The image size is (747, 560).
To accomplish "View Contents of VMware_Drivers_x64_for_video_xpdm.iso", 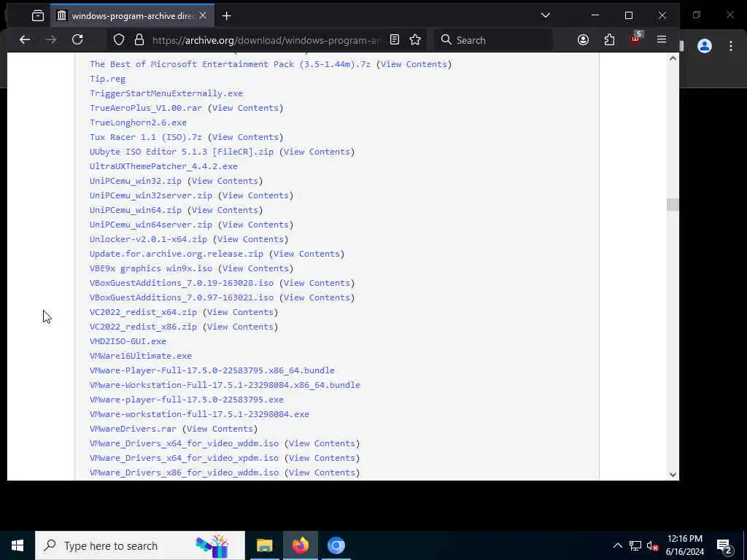I will pyautogui.click(x=322, y=458).
